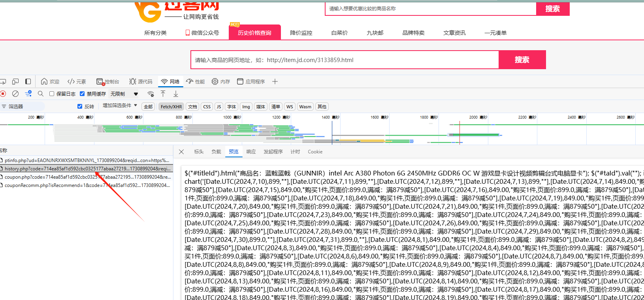Switch to the 源代码 sources tab
644x300 pixels.
click(141, 81)
